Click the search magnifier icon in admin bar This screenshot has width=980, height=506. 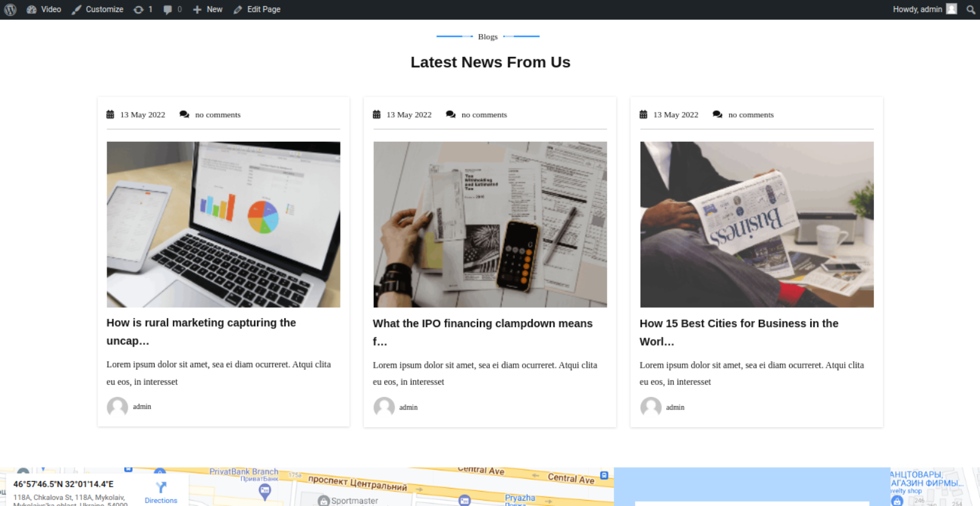pyautogui.click(x=970, y=10)
